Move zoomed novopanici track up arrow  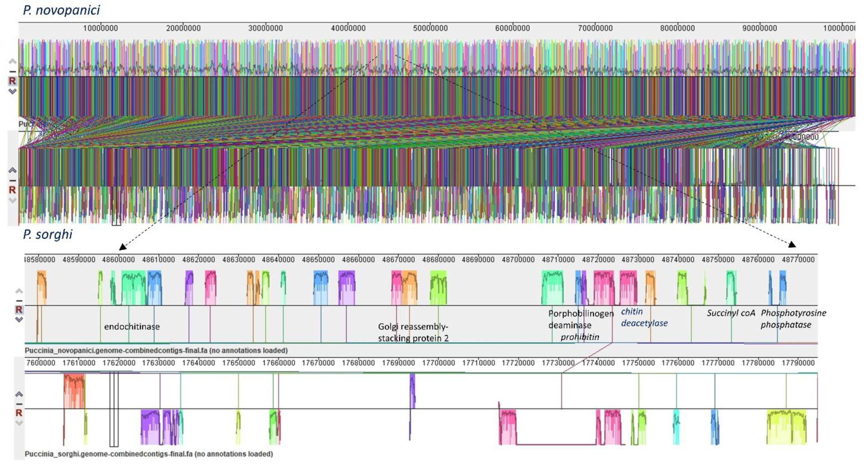pos(19,291)
